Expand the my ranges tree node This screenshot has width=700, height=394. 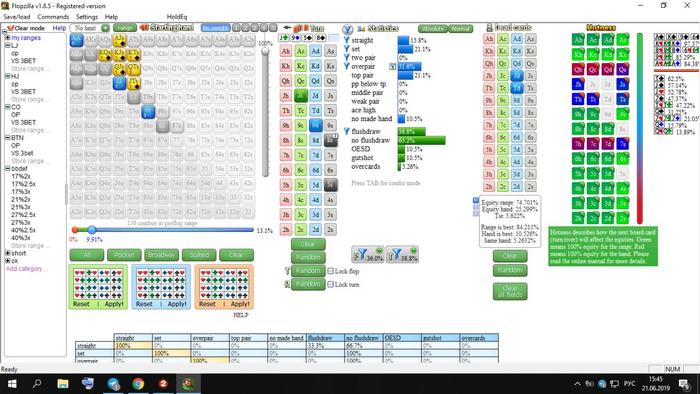tap(8, 38)
